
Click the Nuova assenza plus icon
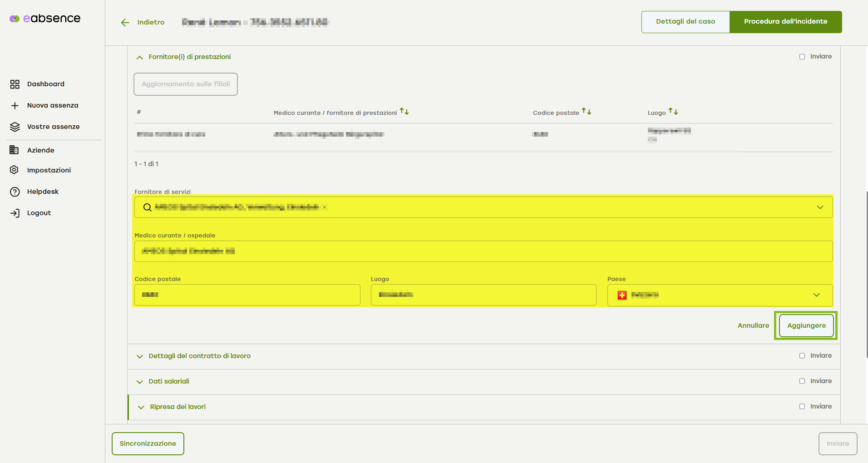point(15,105)
